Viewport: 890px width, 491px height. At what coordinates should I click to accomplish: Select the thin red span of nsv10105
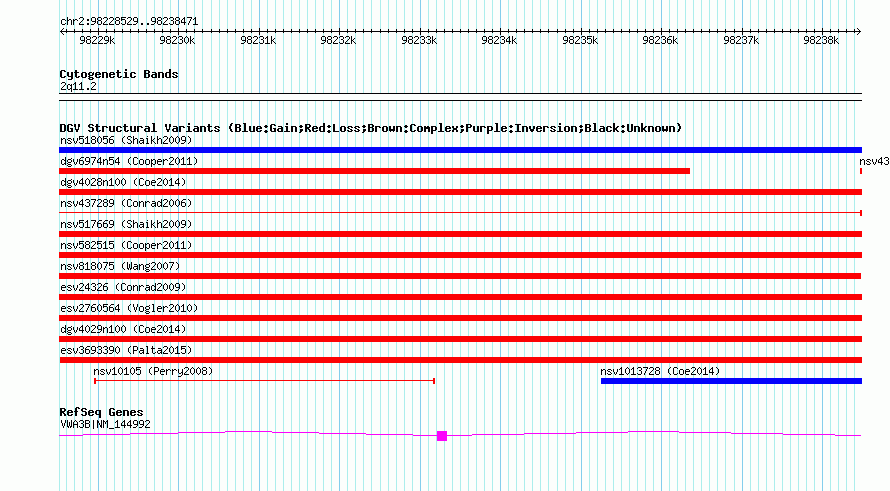265,381
